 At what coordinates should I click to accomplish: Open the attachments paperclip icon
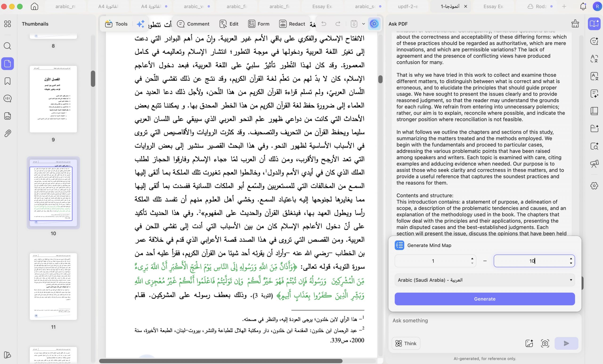[8, 133]
